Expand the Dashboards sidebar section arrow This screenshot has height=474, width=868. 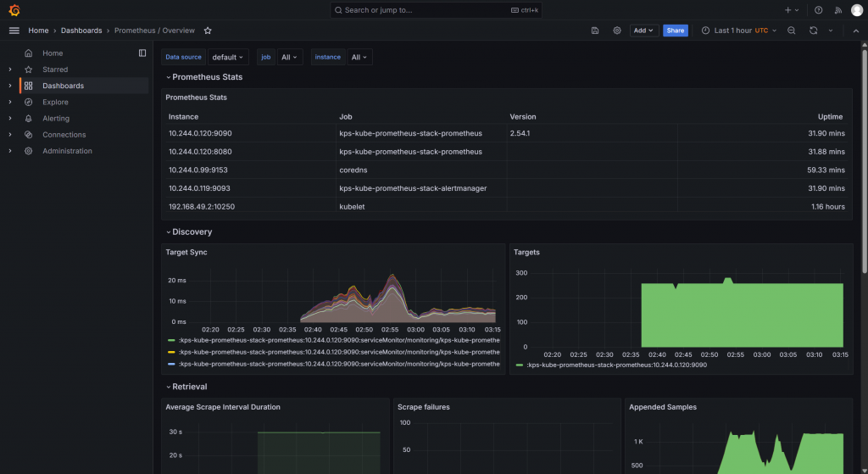point(10,86)
